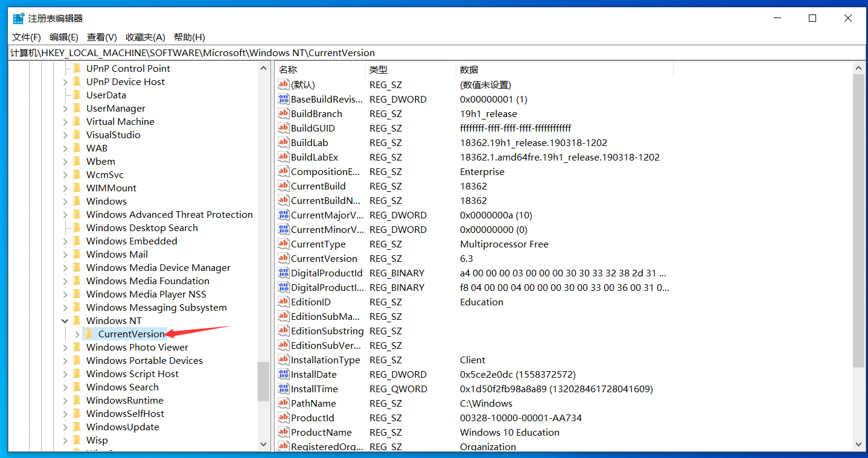Select the UPnP Control Point key

tap(128, 68)
